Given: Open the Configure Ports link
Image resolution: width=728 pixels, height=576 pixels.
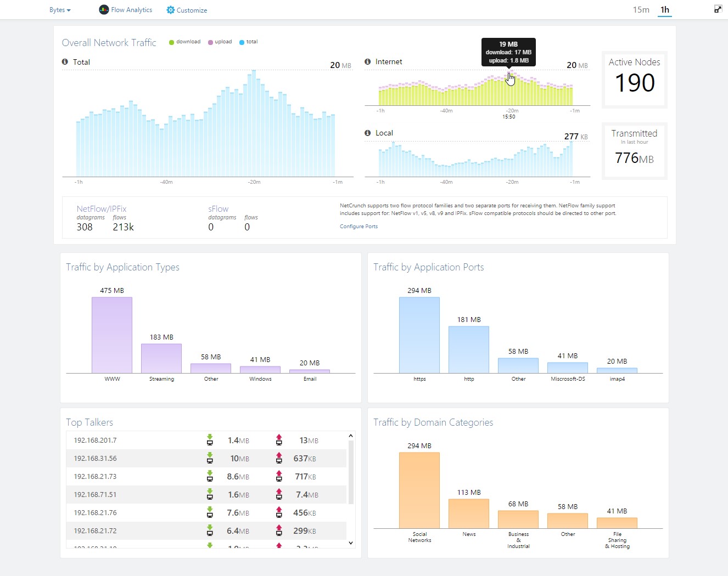Looking at the screenshot, I should (x=359, y=226).
